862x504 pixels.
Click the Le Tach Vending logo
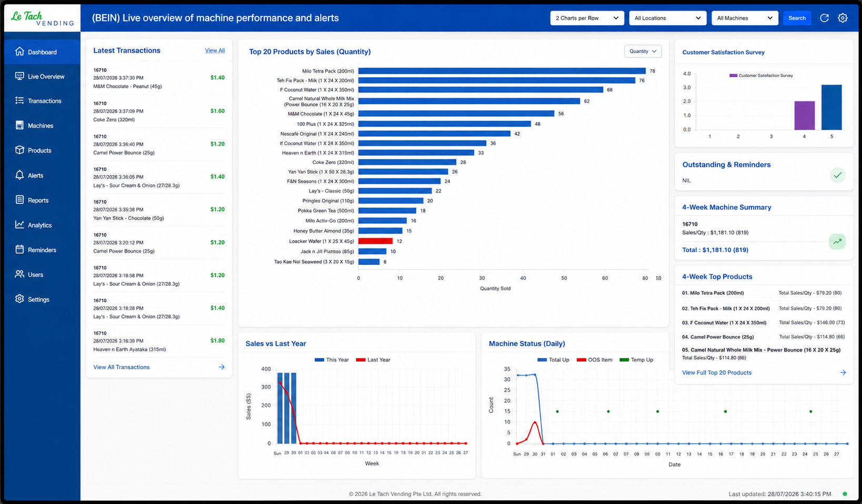pos(42,18)
